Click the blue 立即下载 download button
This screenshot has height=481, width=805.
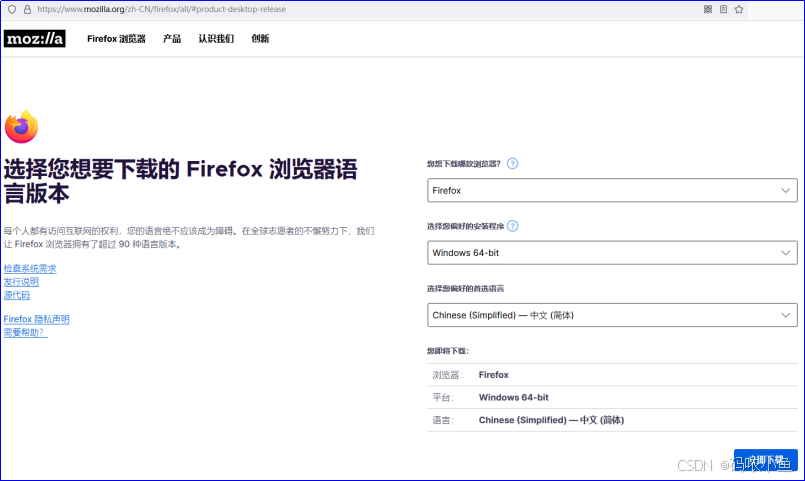pyautogui.click(x=765, y=460)
